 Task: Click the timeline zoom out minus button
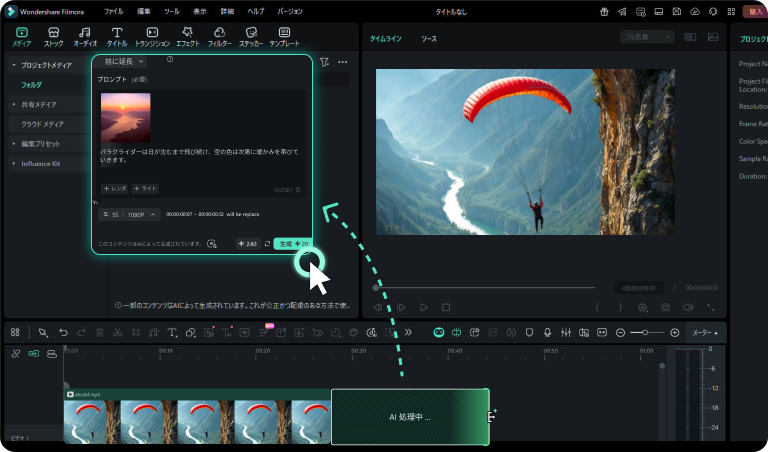pos(620,333)
